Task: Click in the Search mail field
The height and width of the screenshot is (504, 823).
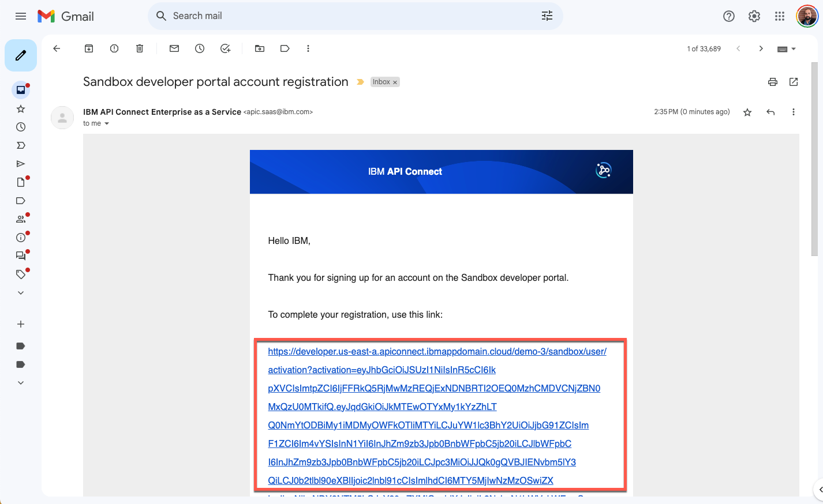Action: (x=346, y=16)
